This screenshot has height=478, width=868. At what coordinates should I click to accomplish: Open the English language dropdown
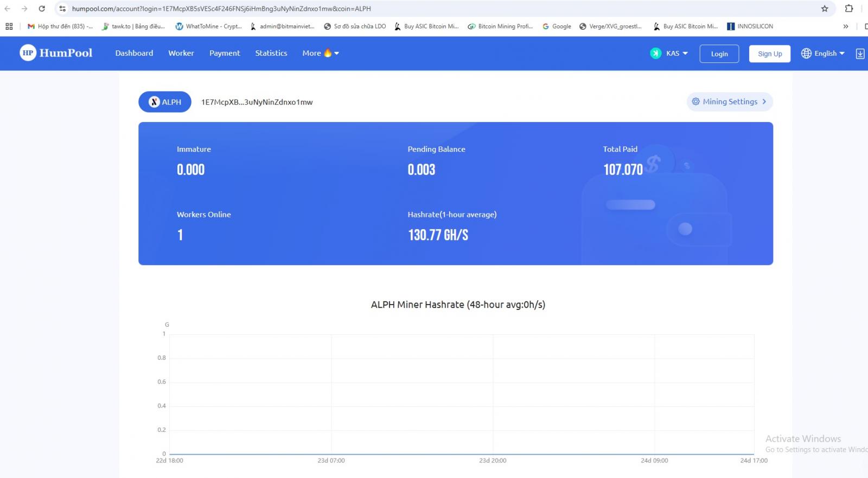tap(823, 53)
